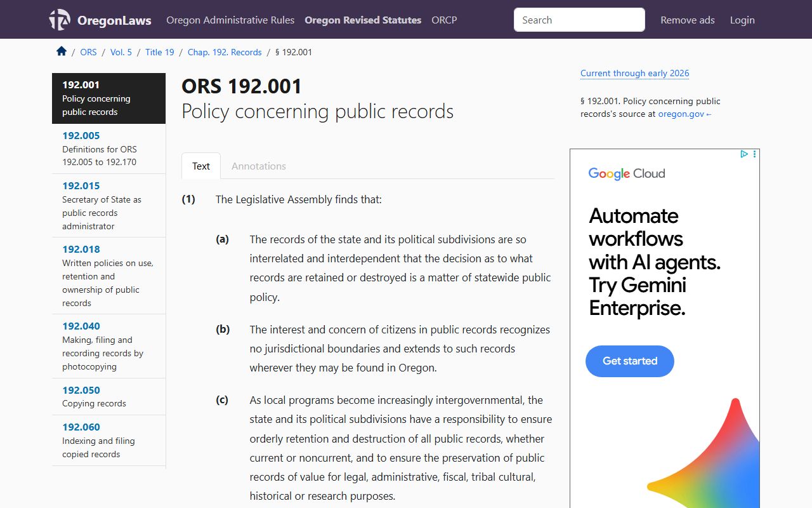Screen dimensions: 812x508
Task: Switch to the Annotations tab
Action: point(259,166)
